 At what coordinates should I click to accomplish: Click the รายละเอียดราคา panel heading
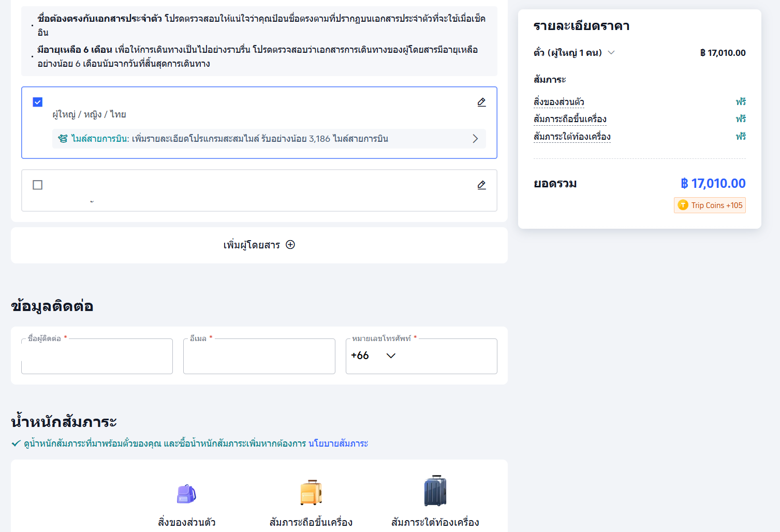click(580, 26)
